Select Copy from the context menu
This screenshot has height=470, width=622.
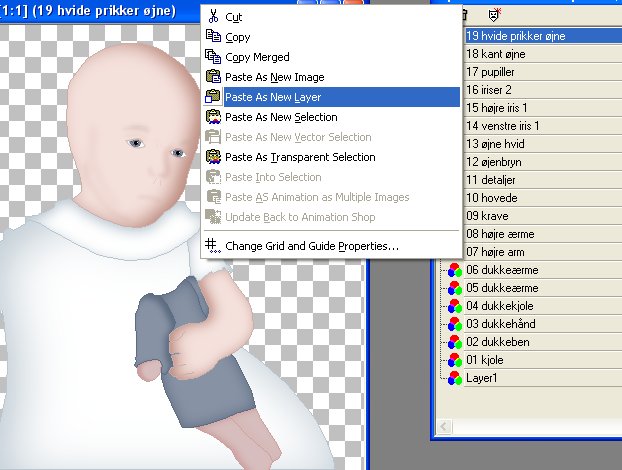click(x=237, y=37)
